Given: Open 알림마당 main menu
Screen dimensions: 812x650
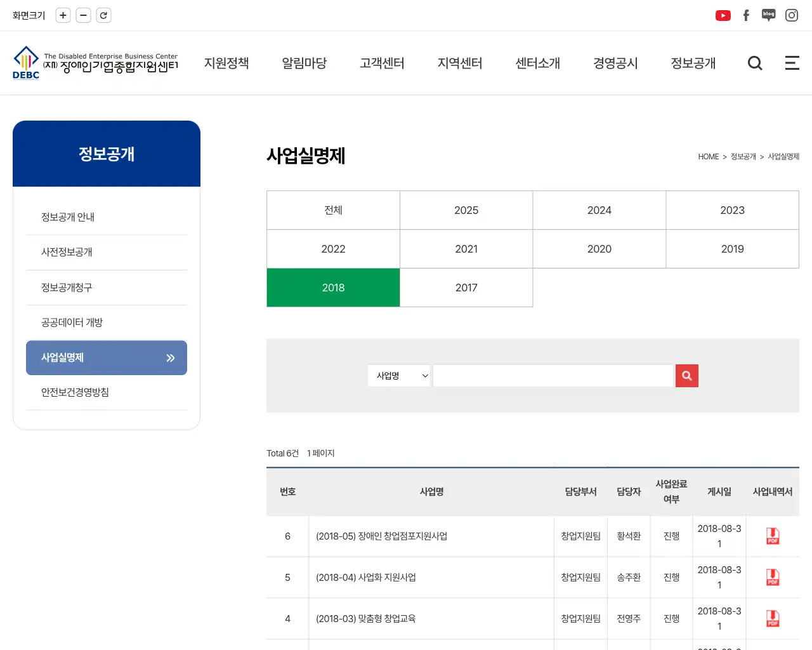Looking at the screenshot, I should coord(304,63).
